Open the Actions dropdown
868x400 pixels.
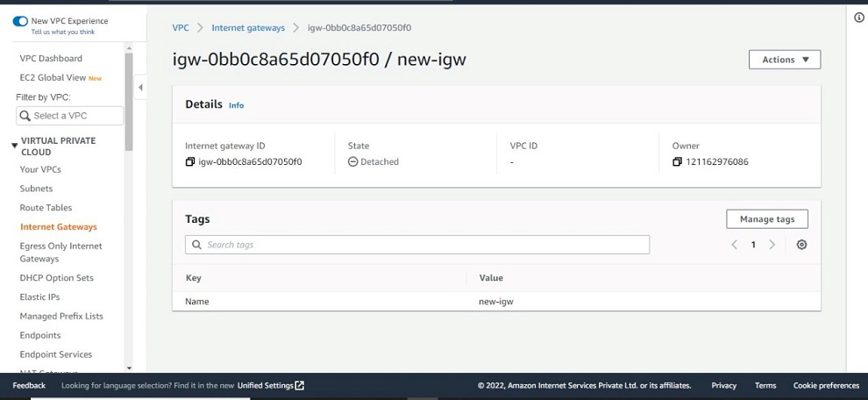click(x=785, y=60)
